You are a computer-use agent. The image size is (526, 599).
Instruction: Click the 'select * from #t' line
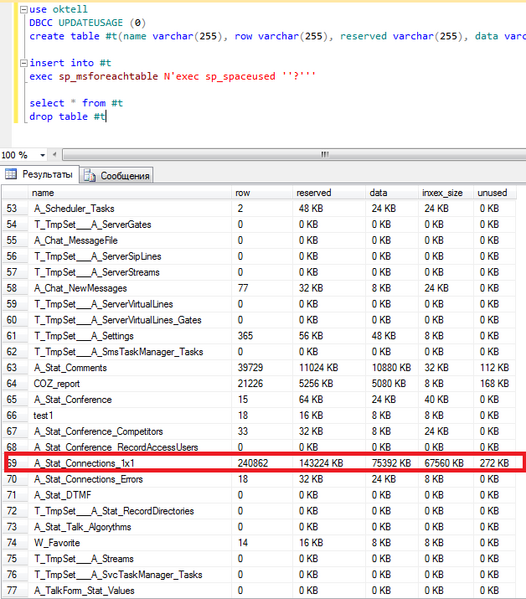point(76,103)
